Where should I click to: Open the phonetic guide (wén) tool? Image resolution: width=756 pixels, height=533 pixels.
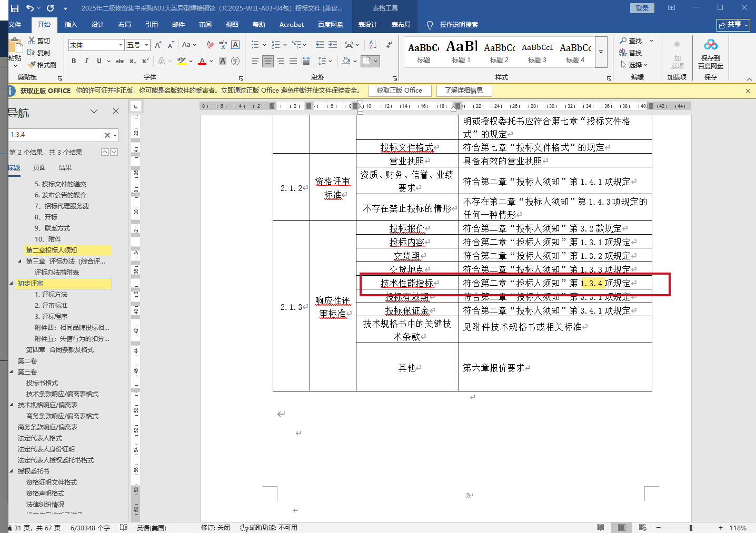[223, 45]
